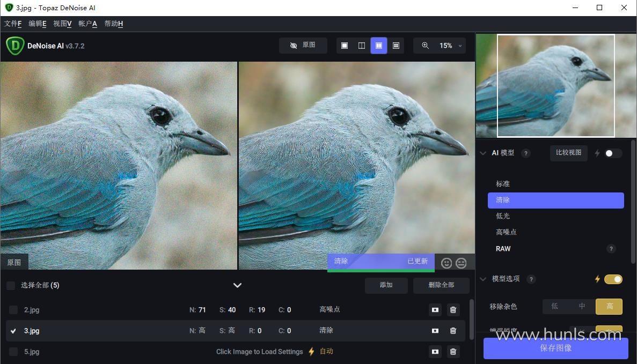Collapse the AI 模型 section
The width and height of the screenshot is (637, 364).
483,153
